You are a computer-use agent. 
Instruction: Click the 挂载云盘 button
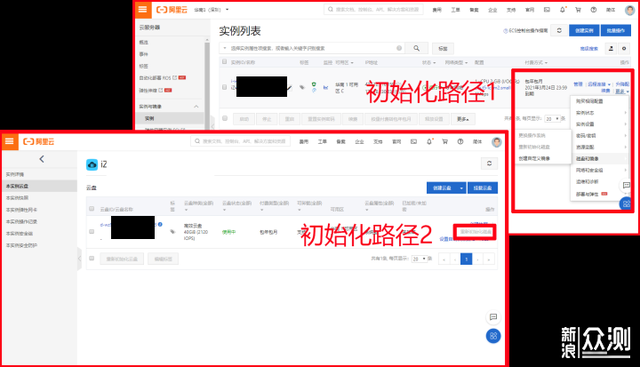[482, 188]
